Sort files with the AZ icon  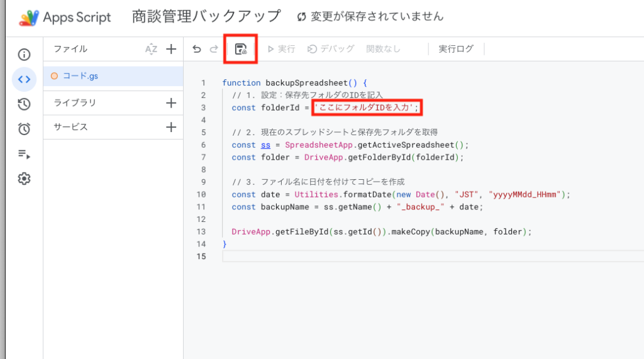tap(151, 49)
